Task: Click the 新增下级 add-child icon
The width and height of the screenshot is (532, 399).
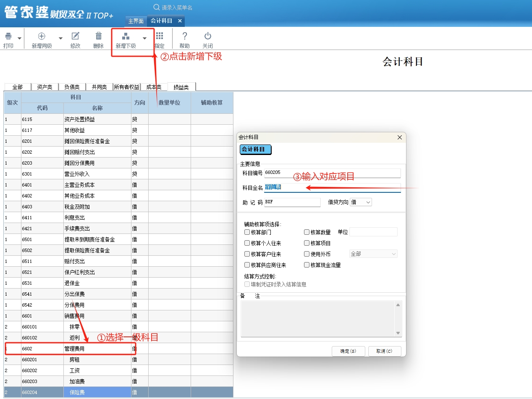Action: pos(126,37)
